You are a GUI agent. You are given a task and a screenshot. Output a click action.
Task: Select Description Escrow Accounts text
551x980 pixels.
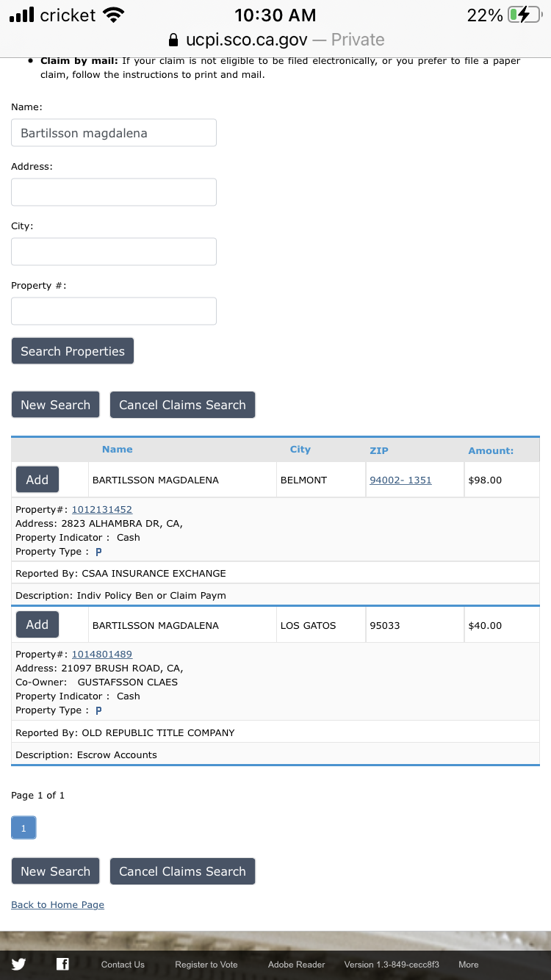(x=86, y=754)
